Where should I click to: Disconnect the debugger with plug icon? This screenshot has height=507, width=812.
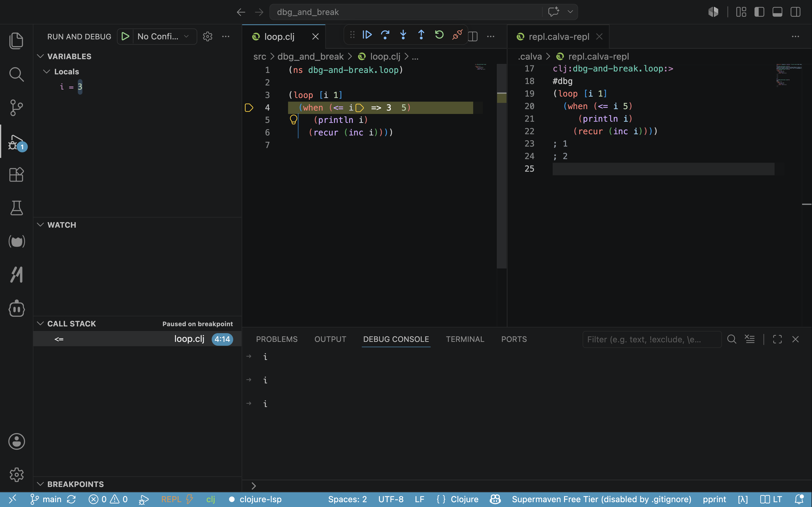click(x=457, y=35)
